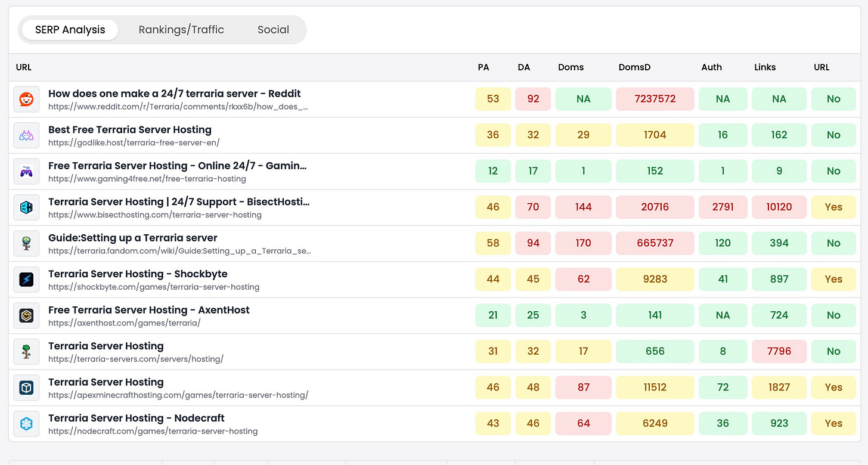Click the terraria-servers.com tree favicon
868x465 pixels.
coord(26,352)
